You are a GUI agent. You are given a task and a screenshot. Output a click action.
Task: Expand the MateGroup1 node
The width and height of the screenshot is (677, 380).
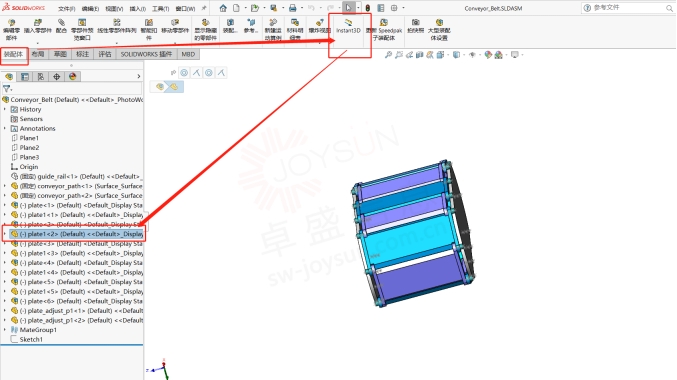(x=5, y=329)
